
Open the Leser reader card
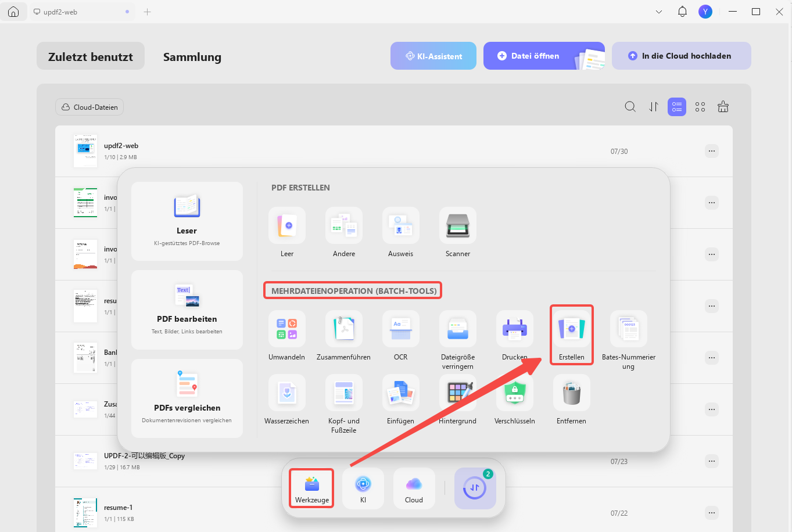point(187,221)
